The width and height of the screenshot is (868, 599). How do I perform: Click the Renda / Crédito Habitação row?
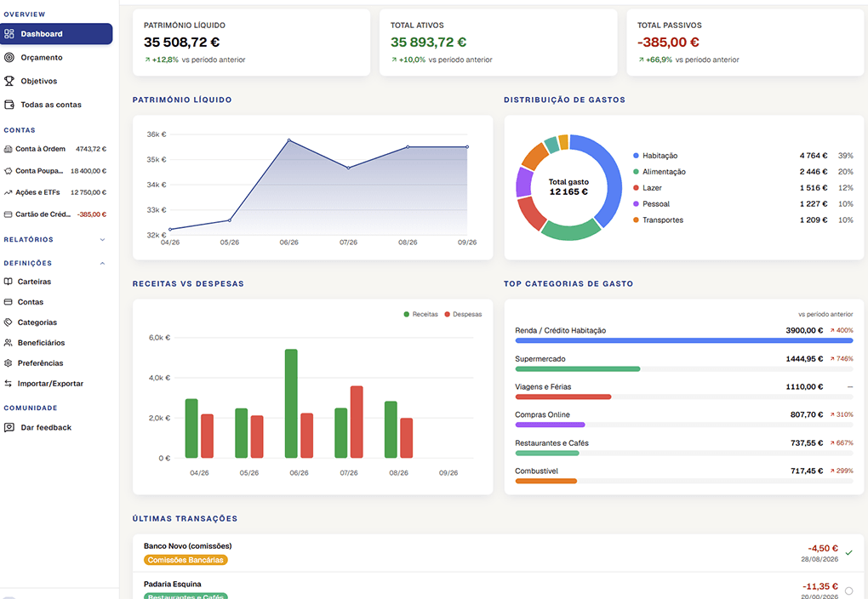tap(683, 334)
